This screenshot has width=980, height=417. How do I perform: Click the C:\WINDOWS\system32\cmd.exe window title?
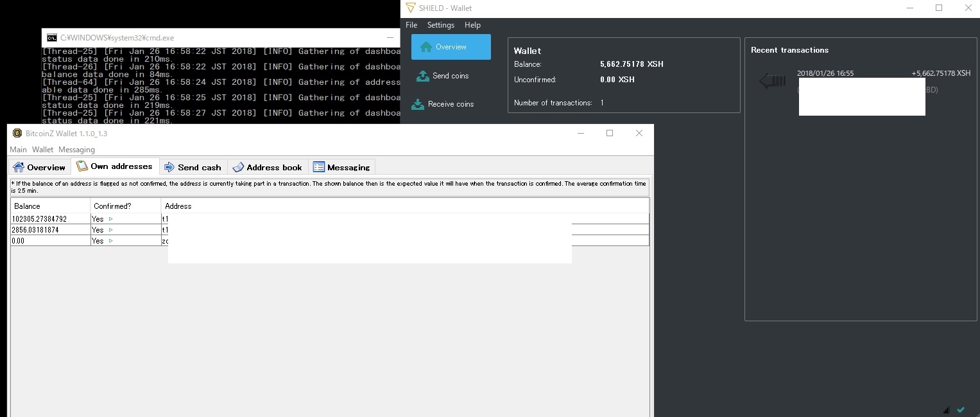click(x=117, y=38)
